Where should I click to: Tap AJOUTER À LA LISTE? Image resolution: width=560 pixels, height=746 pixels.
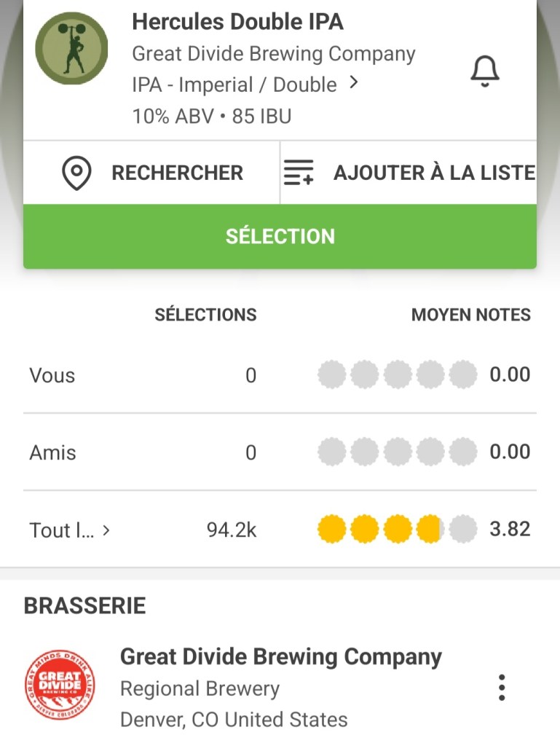[x=434, y=173]
